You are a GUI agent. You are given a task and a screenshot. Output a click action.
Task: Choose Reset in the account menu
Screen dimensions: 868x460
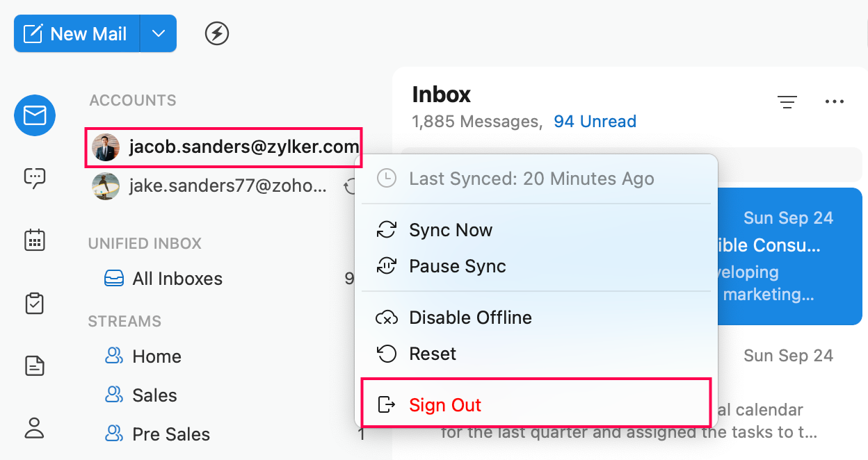tap(433, 354)
